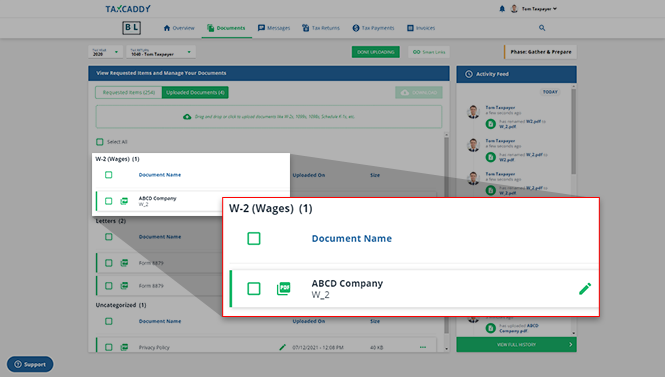This screenshot has height=377, width=665.
Task: Open the Support chat widget
Action: coord(30,364)
